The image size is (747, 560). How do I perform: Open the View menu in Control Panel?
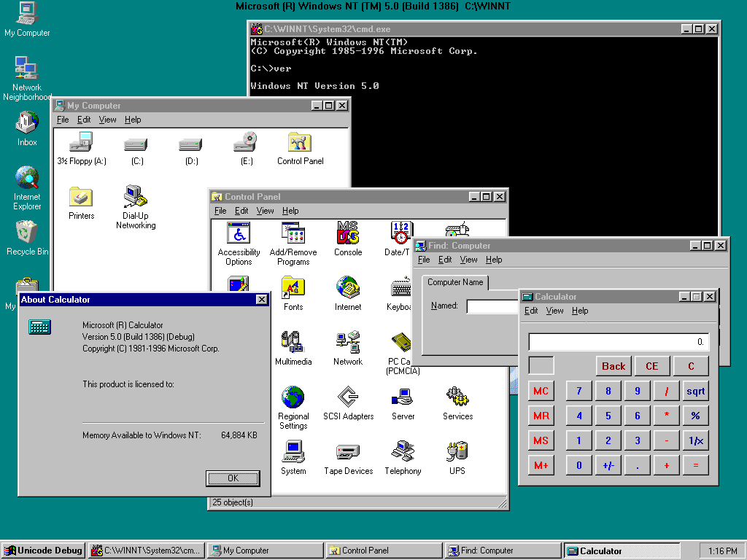click(267, 211)
